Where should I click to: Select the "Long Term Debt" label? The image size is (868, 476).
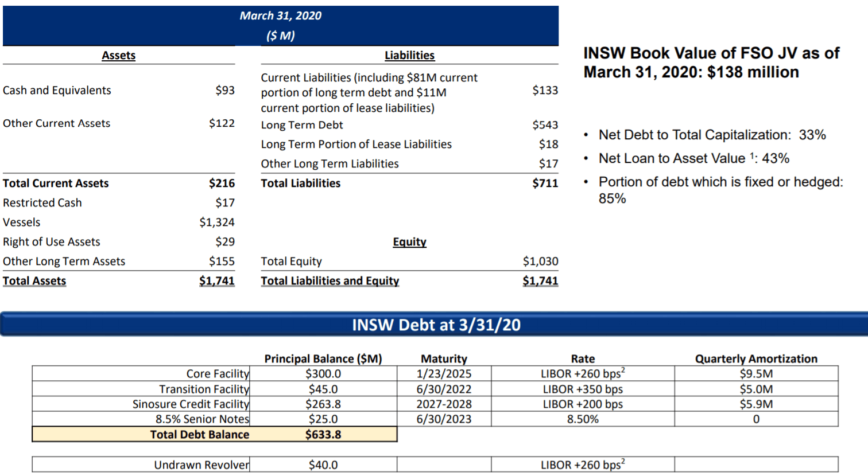(x=302, y=124)
